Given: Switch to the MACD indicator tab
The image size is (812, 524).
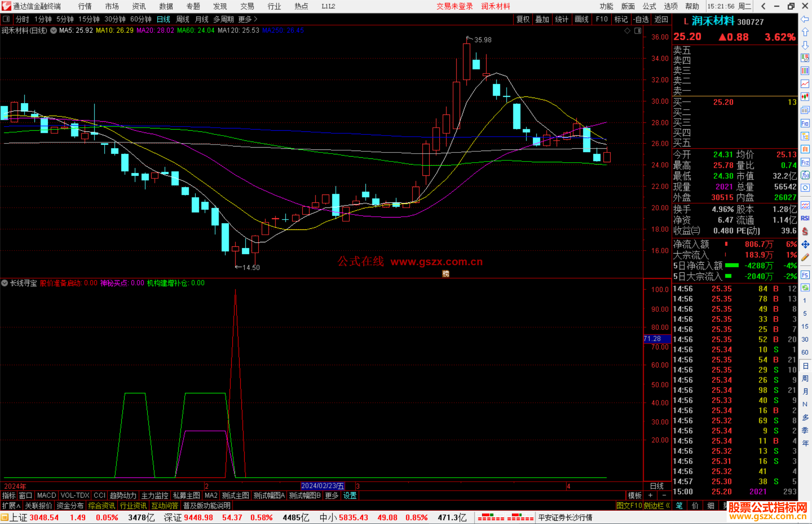Looking at the screenshot, I should pyautogui.click(x=46, y=495).
